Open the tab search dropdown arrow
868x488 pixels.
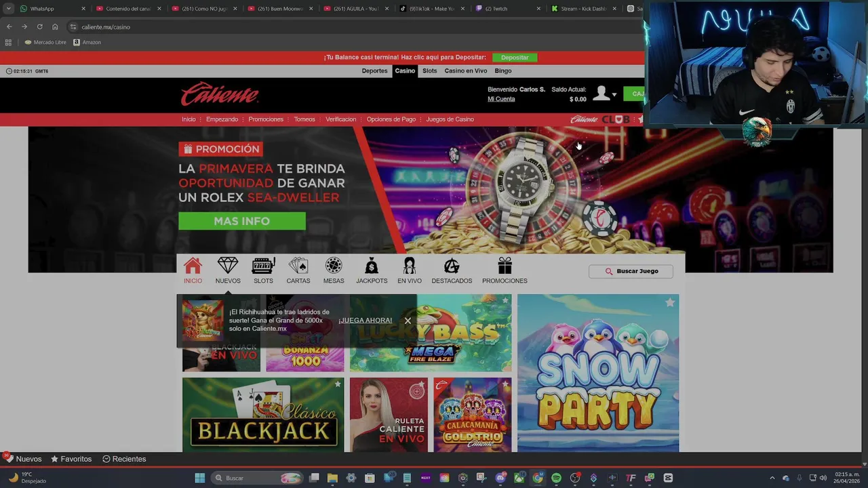tap(8, 9)
